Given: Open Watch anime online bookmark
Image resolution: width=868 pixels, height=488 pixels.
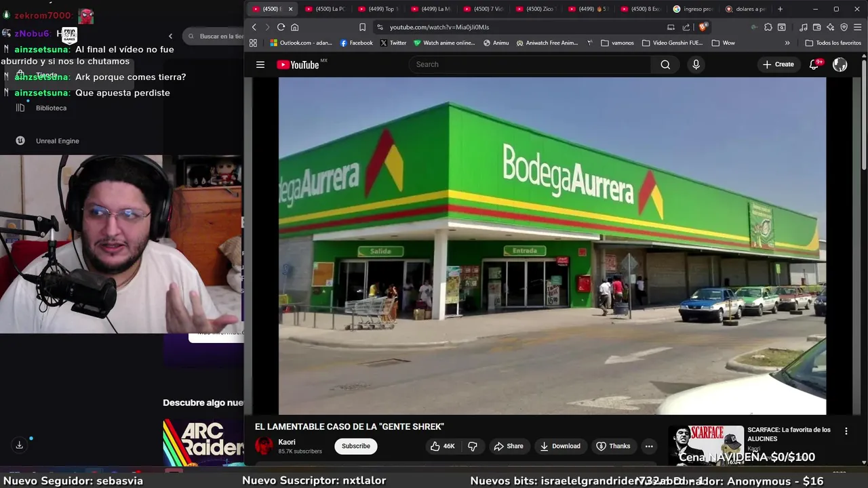Looking at the screenshot, I should coord(444,43).
